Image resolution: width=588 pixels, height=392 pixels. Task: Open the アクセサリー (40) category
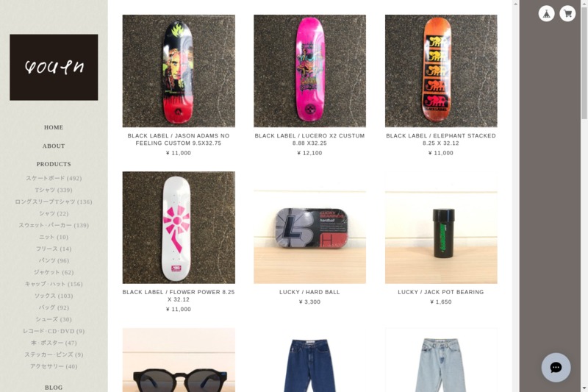tap(54, 366)
